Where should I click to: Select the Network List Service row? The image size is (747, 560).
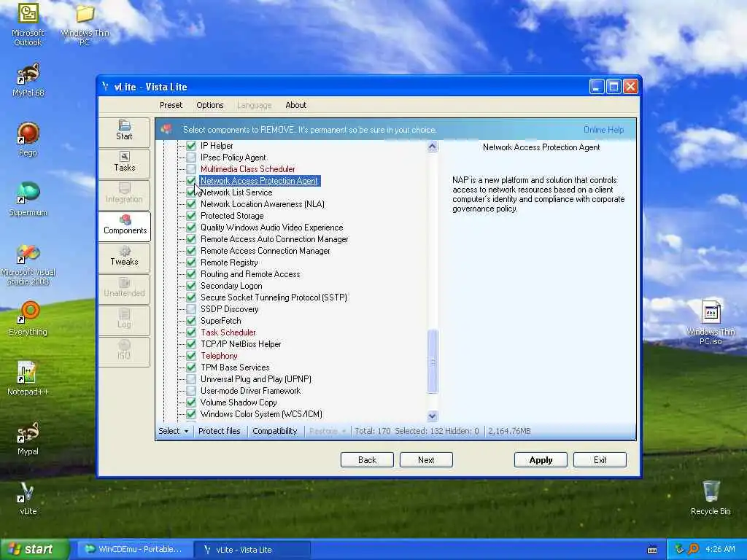click(236, 192)
